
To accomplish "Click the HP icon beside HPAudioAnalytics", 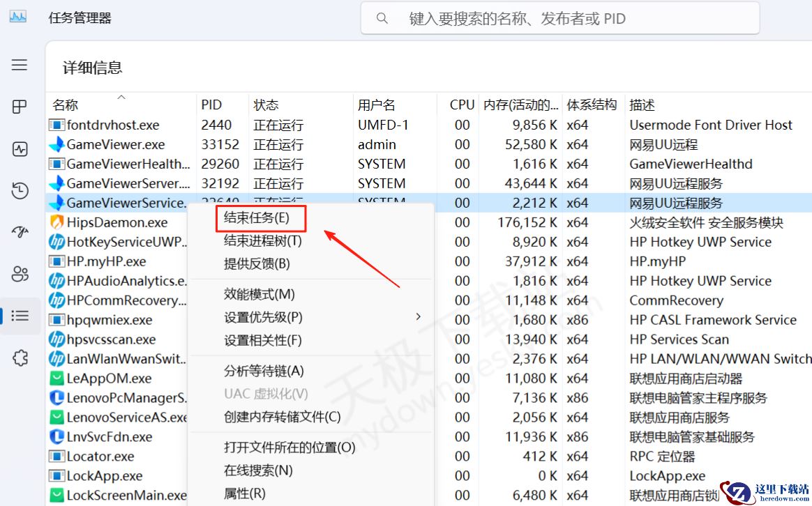I will pos(57,281).
